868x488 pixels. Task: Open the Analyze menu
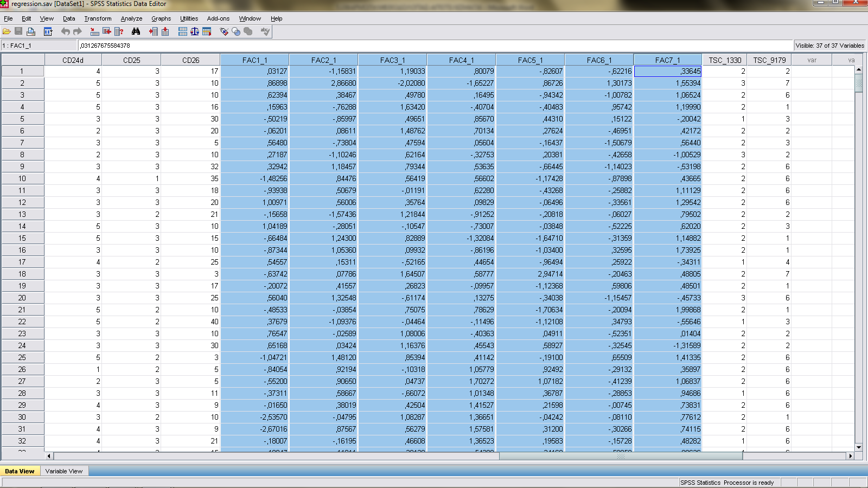pos(131,18)
